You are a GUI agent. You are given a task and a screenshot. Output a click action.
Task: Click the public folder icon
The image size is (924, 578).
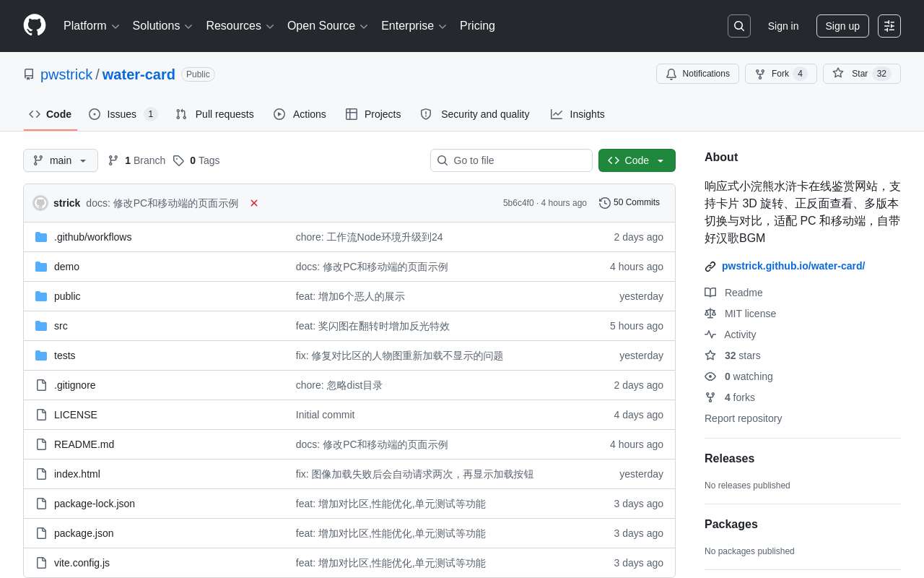(x=41, y=296)
